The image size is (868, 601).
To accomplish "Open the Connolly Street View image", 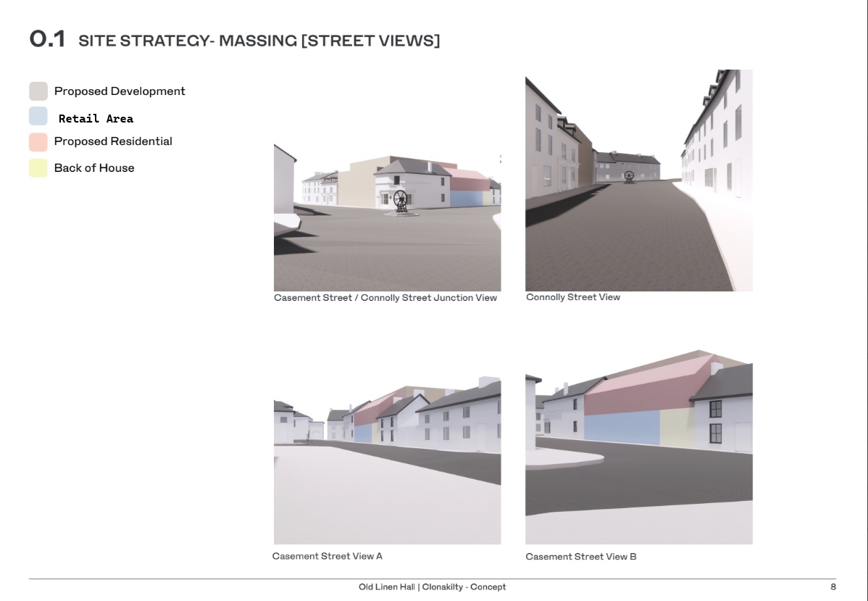I will tap(638, 181).
